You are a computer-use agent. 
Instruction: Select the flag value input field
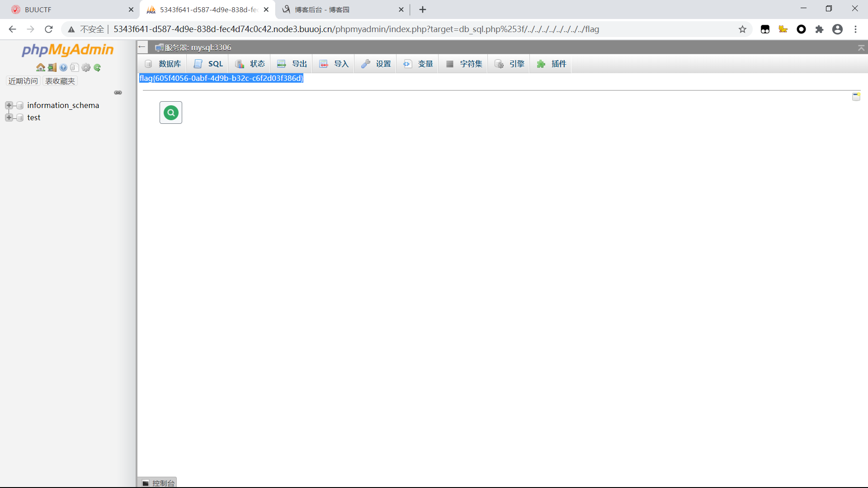tap(221, 78)
